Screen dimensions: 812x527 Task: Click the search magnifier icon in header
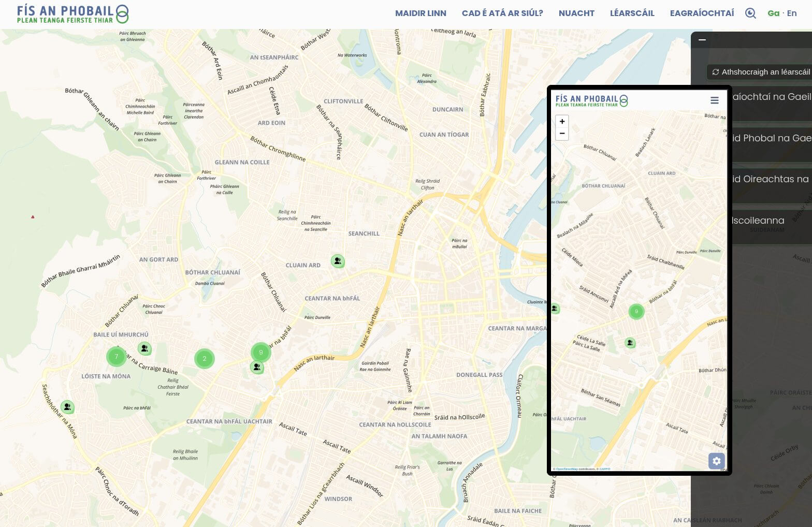[750, 13]
